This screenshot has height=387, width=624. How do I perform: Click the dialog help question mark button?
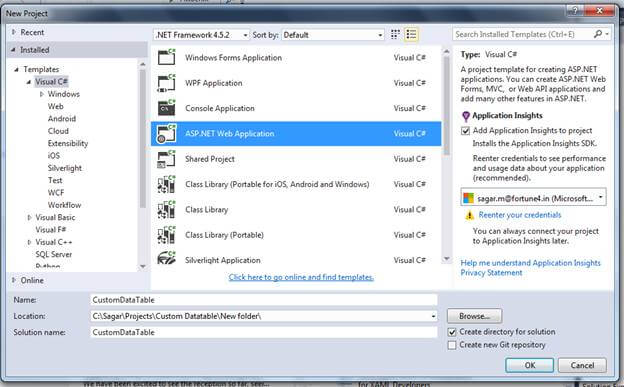pyautogui.click(x=575, y=11)
